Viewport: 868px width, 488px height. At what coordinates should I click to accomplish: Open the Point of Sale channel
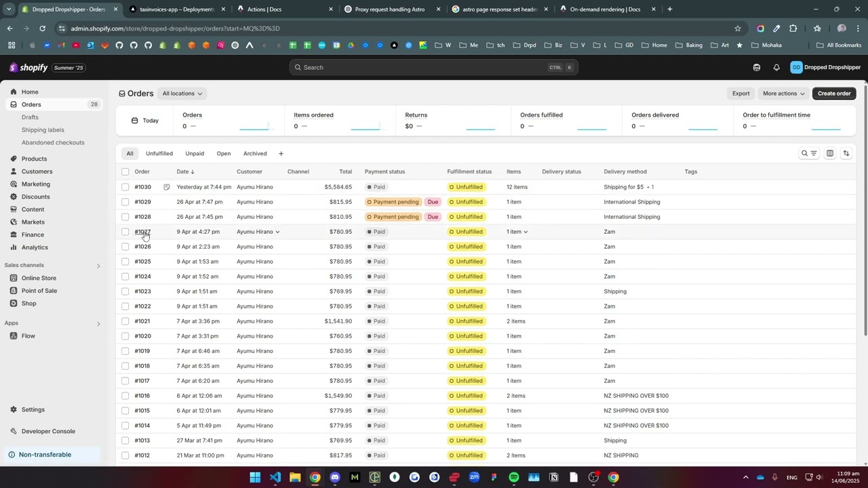[x=39, y=291]
